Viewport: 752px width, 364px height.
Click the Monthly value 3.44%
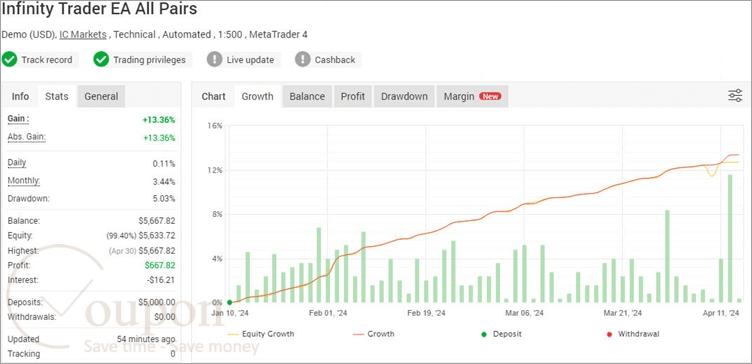coord(164,182)
